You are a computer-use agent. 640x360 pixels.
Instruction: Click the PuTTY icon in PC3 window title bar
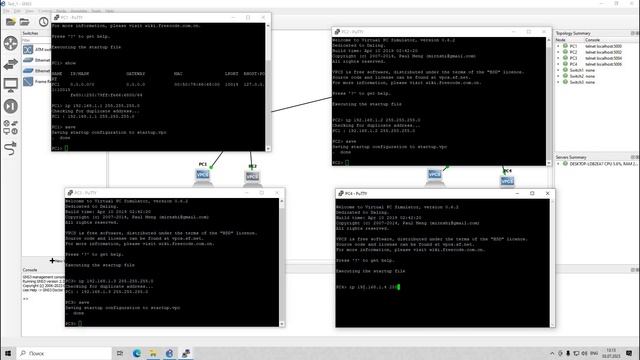point(70,193)
